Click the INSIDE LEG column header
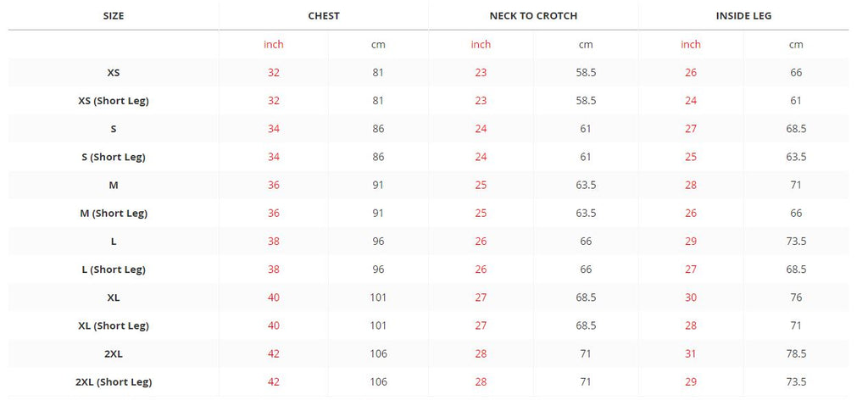The width and height of the screenshot is (868, 417). coord(743,16)
